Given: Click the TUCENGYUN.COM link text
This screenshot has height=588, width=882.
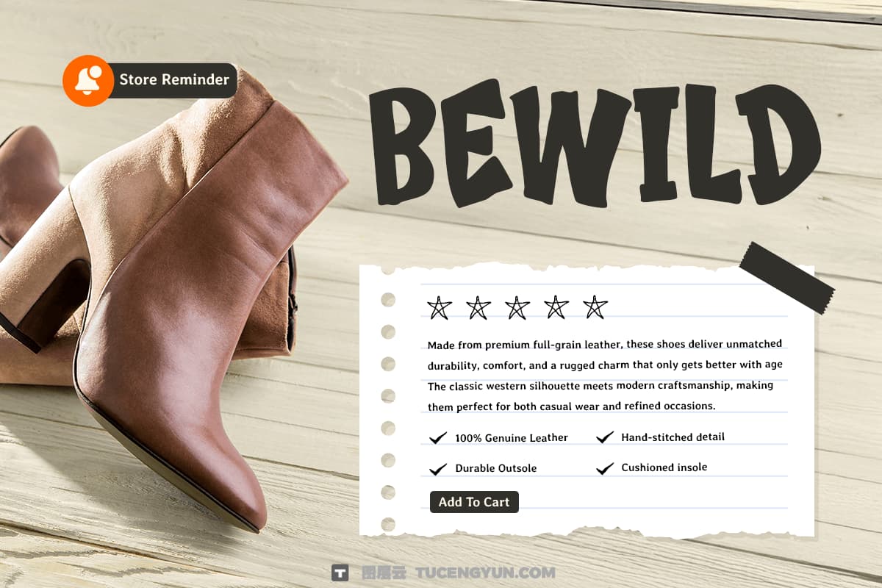Looking at the screenshot, I should [x=486, y=573].
